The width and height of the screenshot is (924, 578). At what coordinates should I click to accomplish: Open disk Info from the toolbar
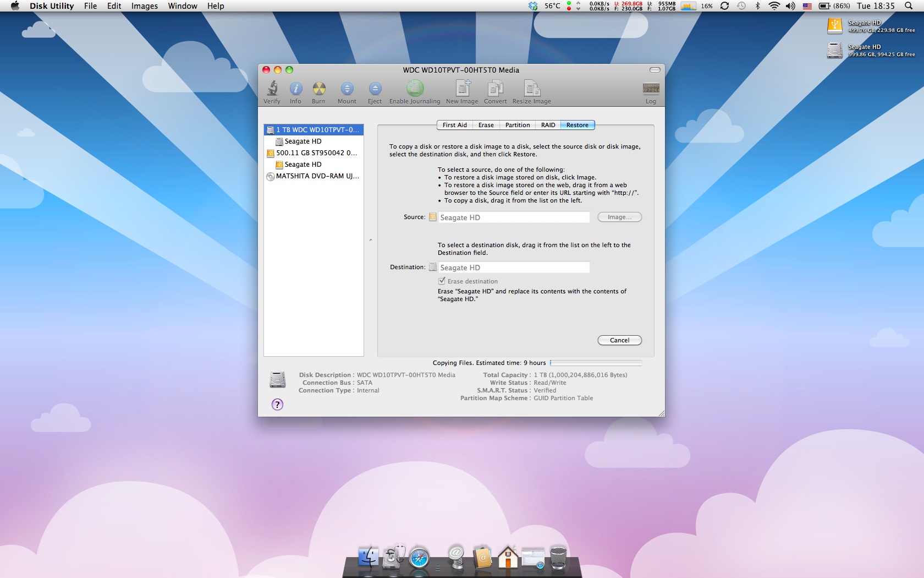295,89
